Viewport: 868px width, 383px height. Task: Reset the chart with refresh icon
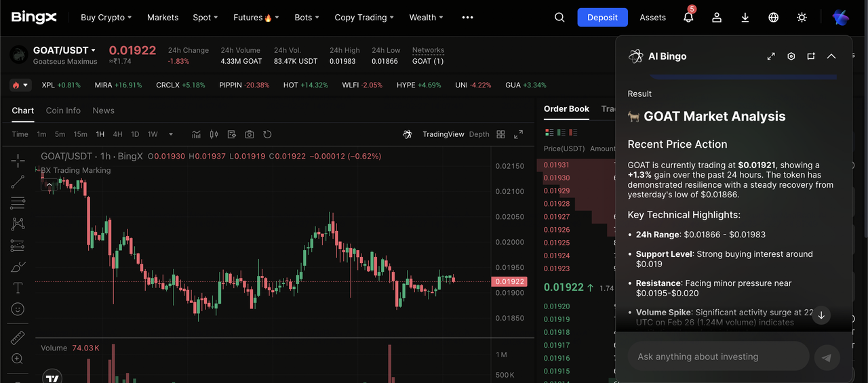click(x=267, y=134)
